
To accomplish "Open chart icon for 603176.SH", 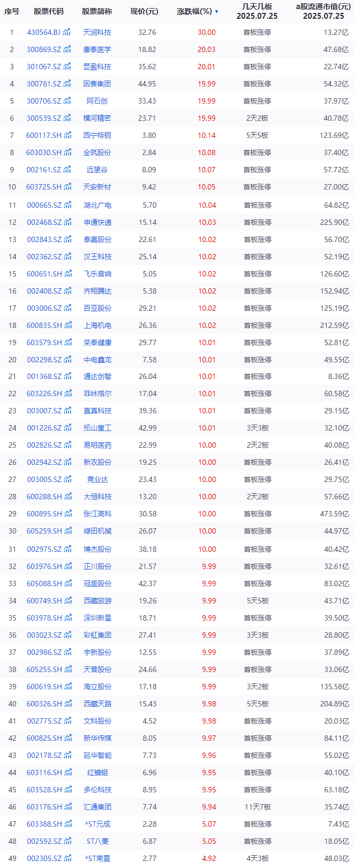I will (x=68, y=807).
